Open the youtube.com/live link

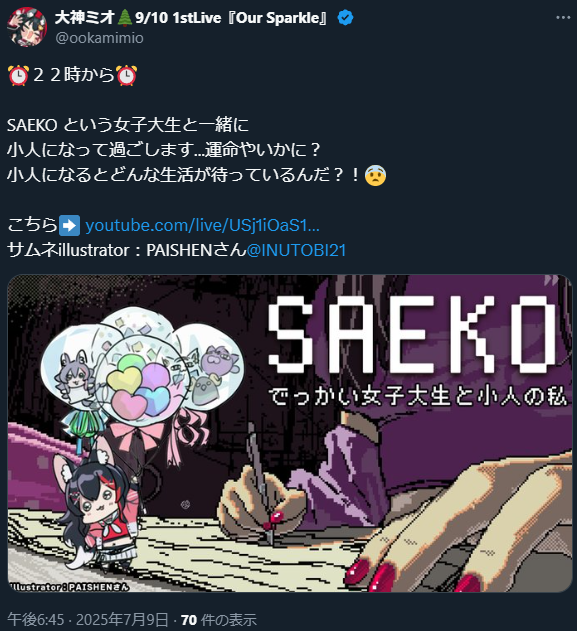[203, 225]
